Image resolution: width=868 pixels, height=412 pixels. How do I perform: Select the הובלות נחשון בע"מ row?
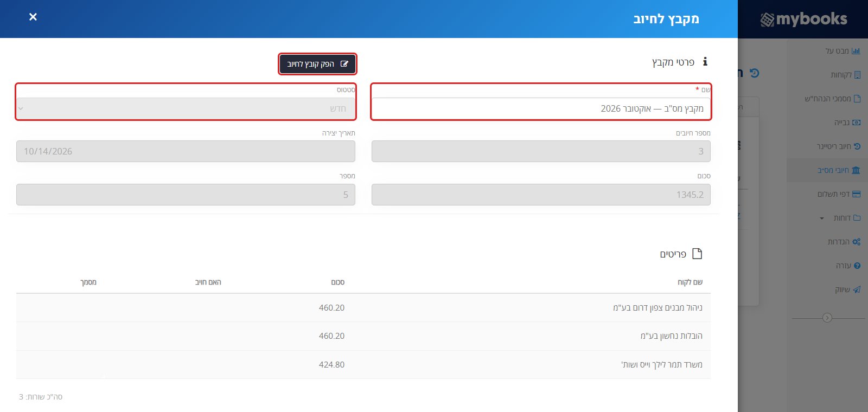[x=363, y=336]
